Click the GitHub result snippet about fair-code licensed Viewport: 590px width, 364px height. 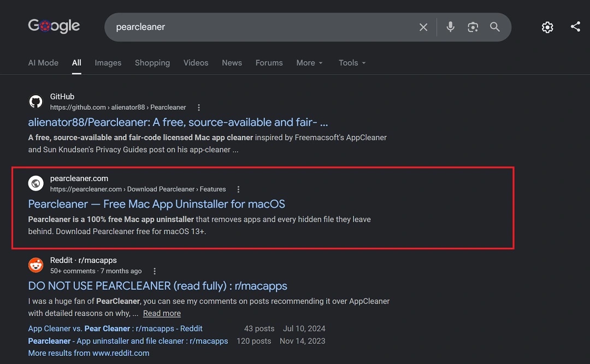(208, 144)
